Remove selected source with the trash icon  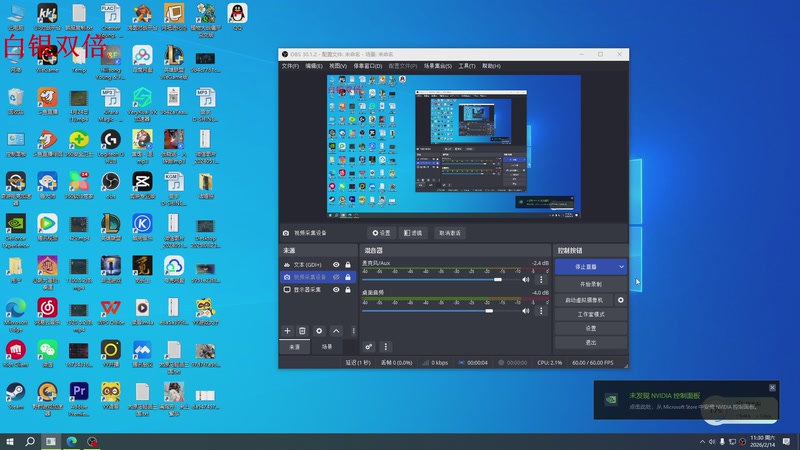point(302,331)
